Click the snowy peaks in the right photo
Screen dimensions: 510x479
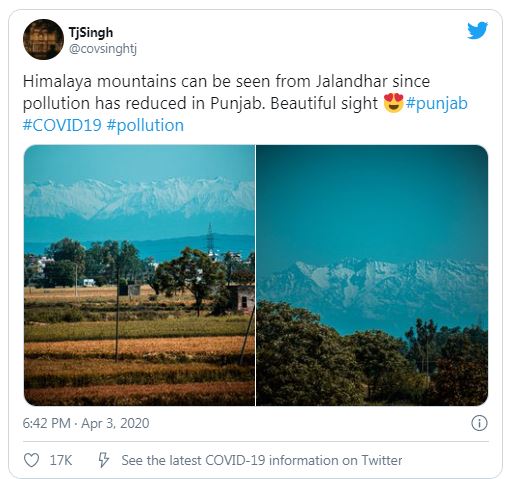click(373, 287)
